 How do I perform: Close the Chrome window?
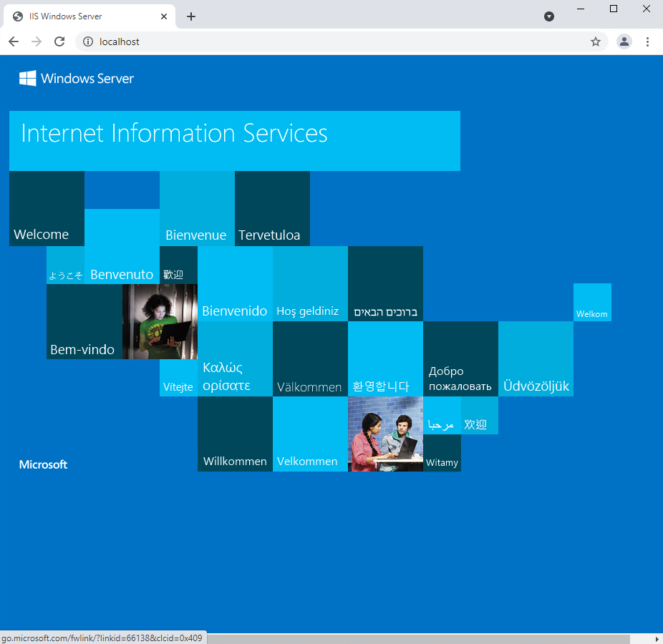tap(647, 9)
